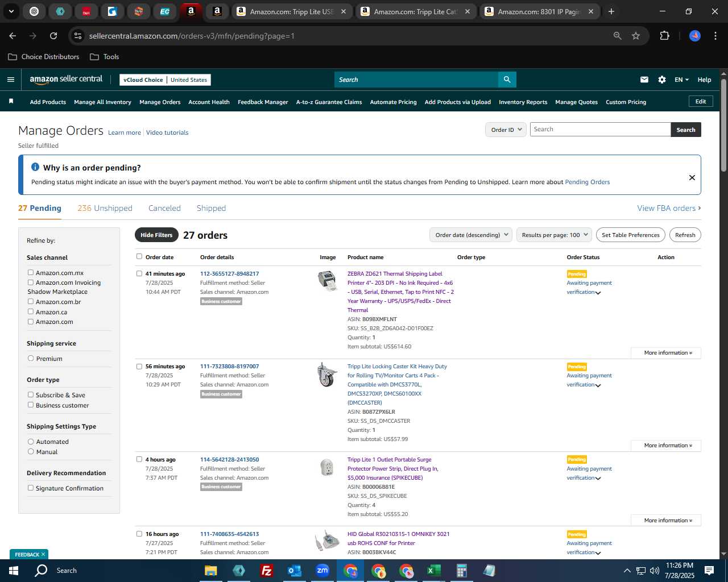Open the Results per page dropdown
This screenshot has height=582, width=728.
[x=554, y=235]
